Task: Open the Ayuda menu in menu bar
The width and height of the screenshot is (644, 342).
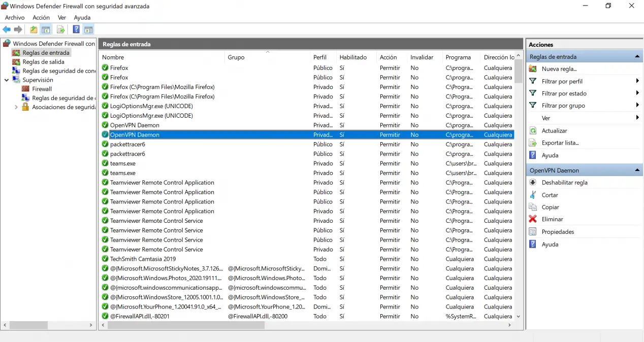Action: [x=82, y=17]
